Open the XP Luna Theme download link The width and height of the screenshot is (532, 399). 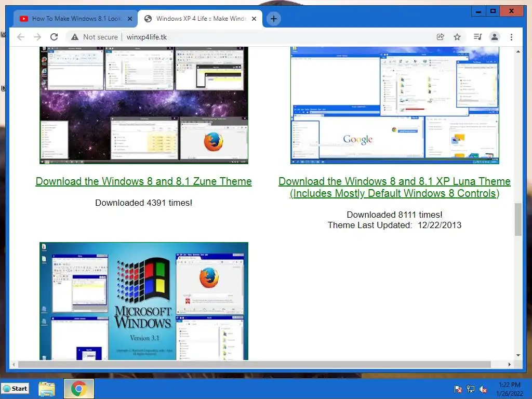pyautogui.click(x=395, y=187)
